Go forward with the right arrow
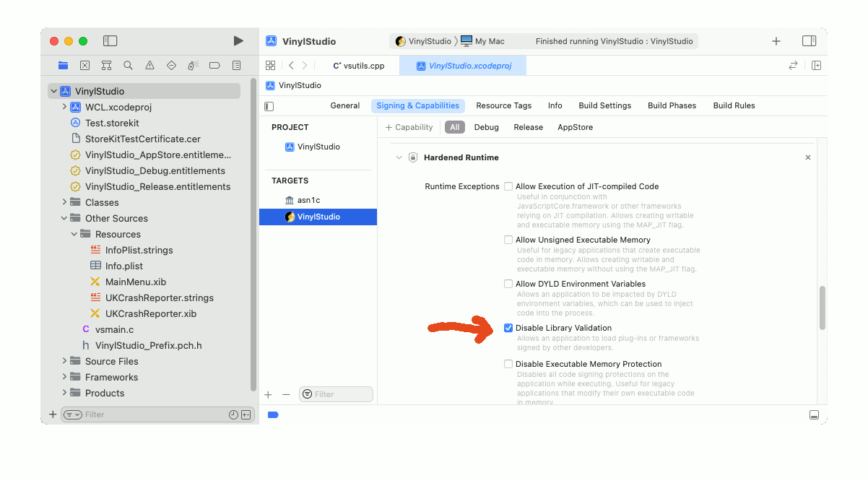This screenshot has height=478, width=868. tap(305, 65)
